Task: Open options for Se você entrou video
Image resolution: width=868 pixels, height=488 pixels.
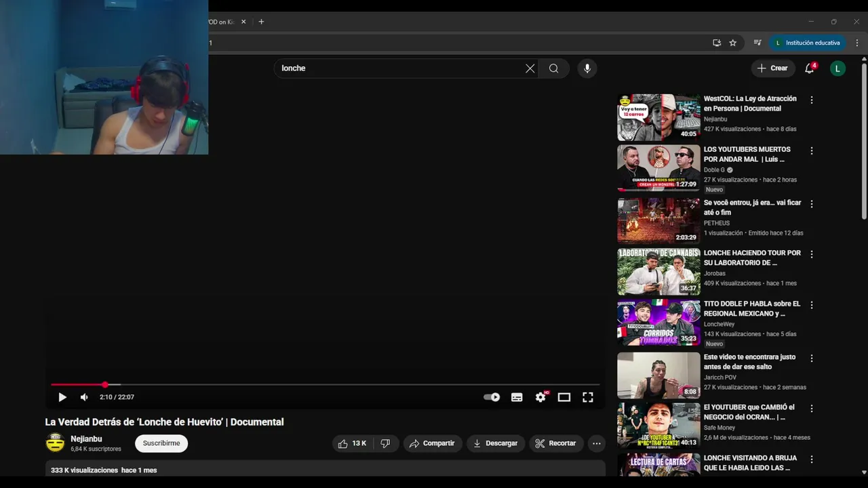Action: coord(812,204)
